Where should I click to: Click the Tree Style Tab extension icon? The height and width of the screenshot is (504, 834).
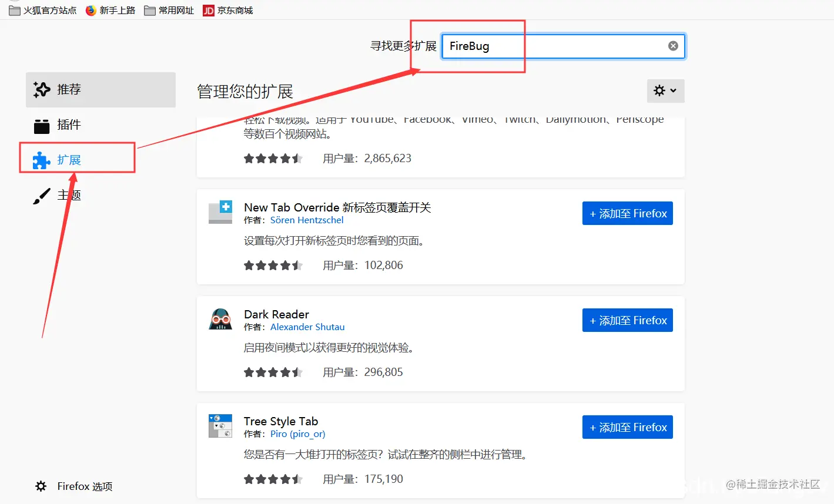[x=220, y=426]
